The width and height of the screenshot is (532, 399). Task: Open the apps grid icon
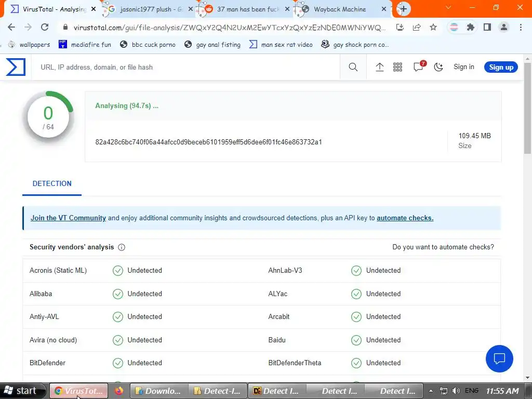397,67
